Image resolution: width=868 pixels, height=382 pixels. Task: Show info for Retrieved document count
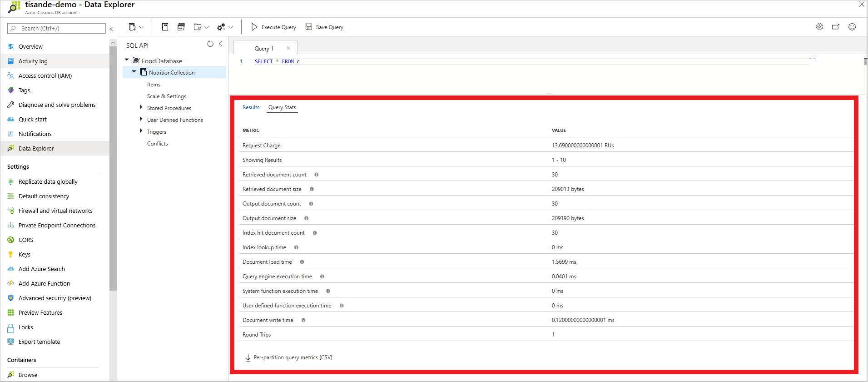click(317, 175)
